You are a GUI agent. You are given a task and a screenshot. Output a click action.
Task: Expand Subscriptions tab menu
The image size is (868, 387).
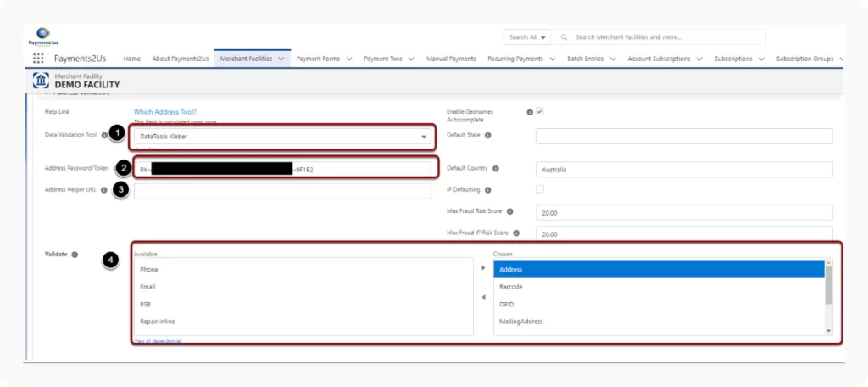point(761,59)
